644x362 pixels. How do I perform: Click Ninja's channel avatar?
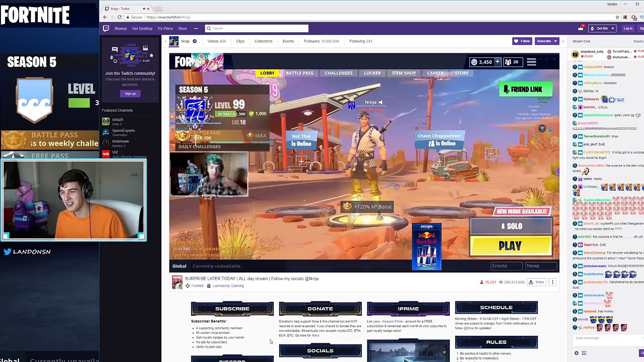click(174, 41)
